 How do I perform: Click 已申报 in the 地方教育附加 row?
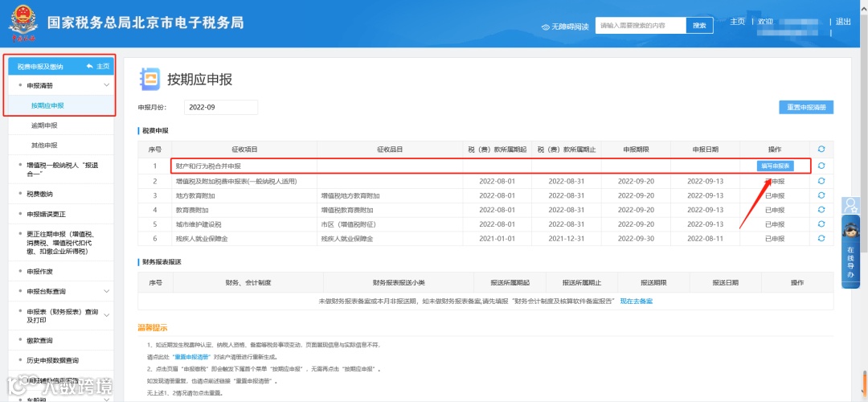coord(775,195)
